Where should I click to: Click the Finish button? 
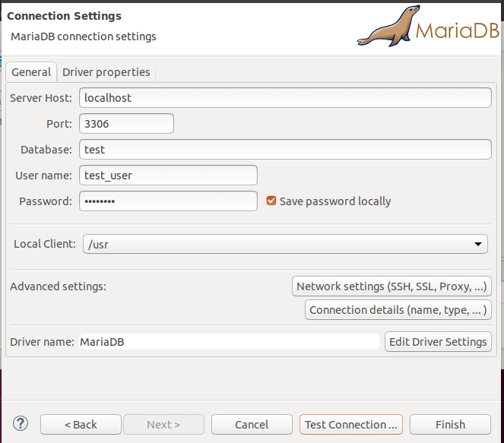click(x=450, y=424)
